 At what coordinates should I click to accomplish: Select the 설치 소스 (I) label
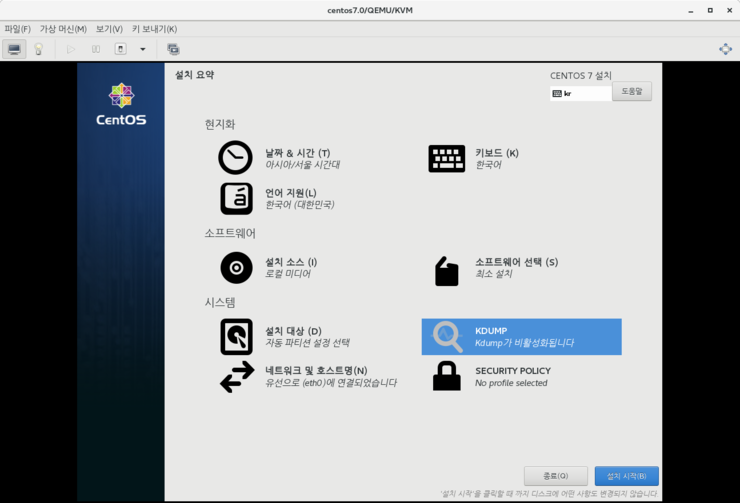click(x=291, y=262)
